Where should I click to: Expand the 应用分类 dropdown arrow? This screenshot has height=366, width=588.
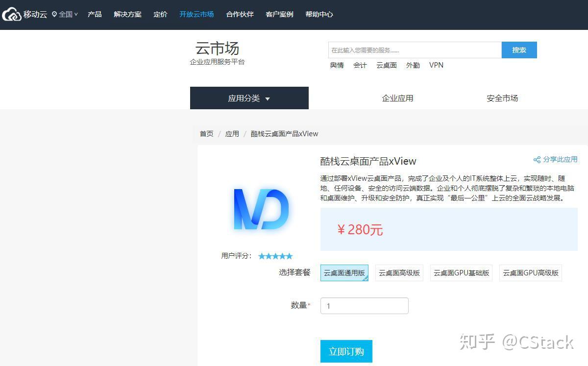(268, 98)
